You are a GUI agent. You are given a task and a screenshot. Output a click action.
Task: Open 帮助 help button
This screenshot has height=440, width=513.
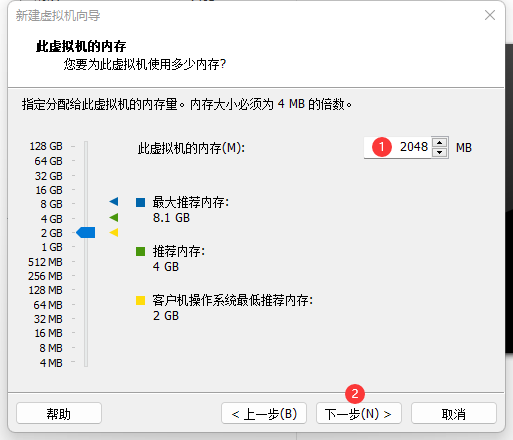(59, 414)
